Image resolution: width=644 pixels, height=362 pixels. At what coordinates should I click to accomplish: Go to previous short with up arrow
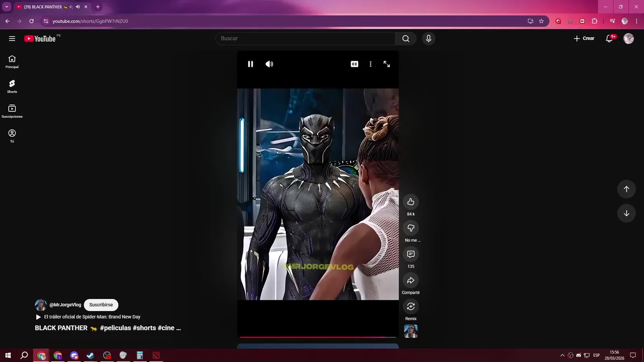(x=626, y=189)
